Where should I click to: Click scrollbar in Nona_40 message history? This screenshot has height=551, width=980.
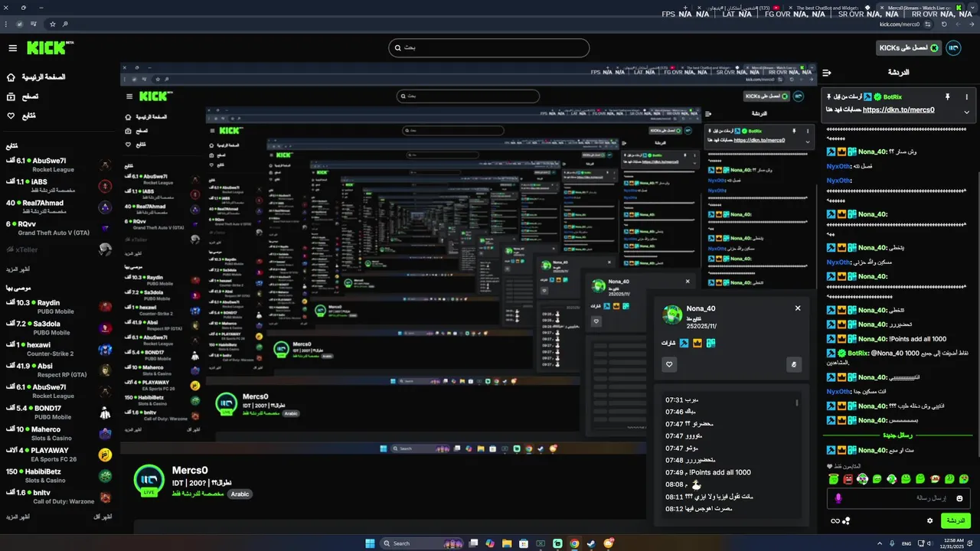point(796,403)
